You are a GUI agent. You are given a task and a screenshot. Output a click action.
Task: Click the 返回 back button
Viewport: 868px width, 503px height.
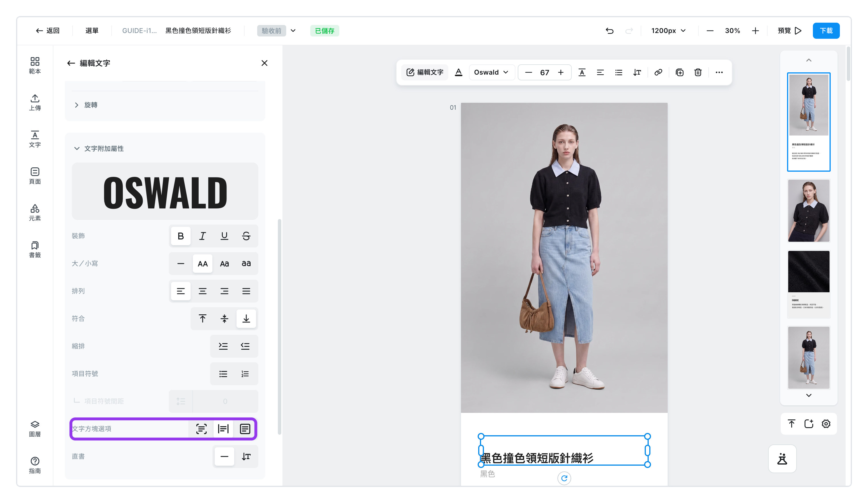pos(48,31)
